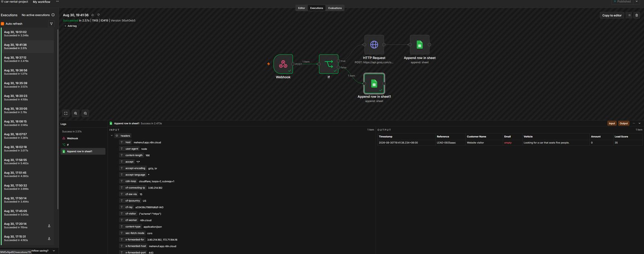This screenshot has height=254, width=644.
Task: Select the Webhook node on the canvas
Action: coord(283,64)
